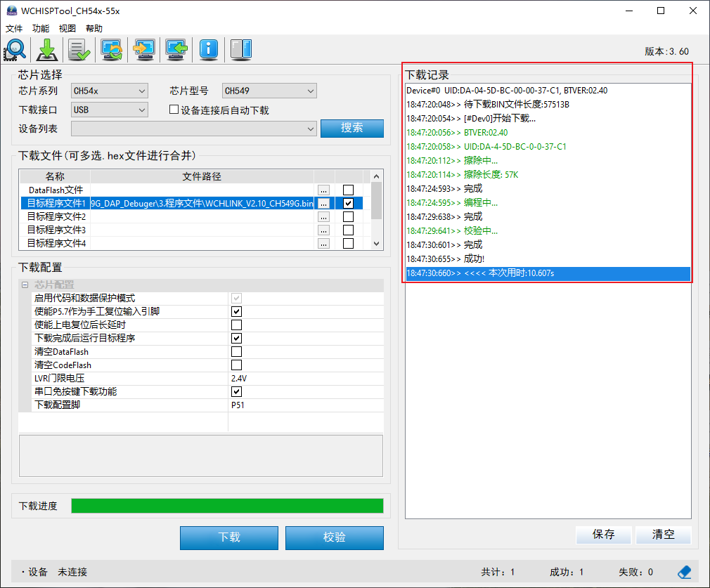Click the 下载配置脚 P51 value
The height and width of the screenshot is (588, 710).
pos(238,405)
